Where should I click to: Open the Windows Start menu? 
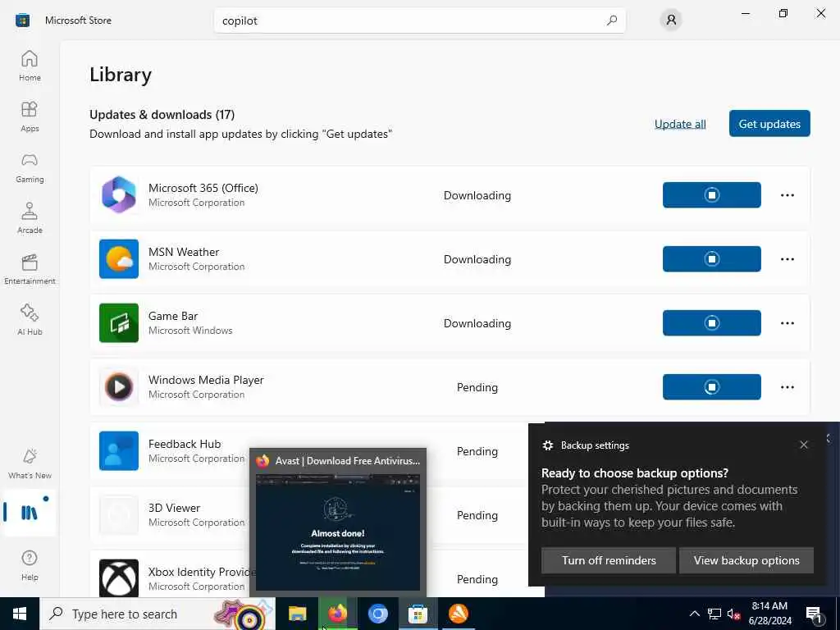[x=20, y=614]
